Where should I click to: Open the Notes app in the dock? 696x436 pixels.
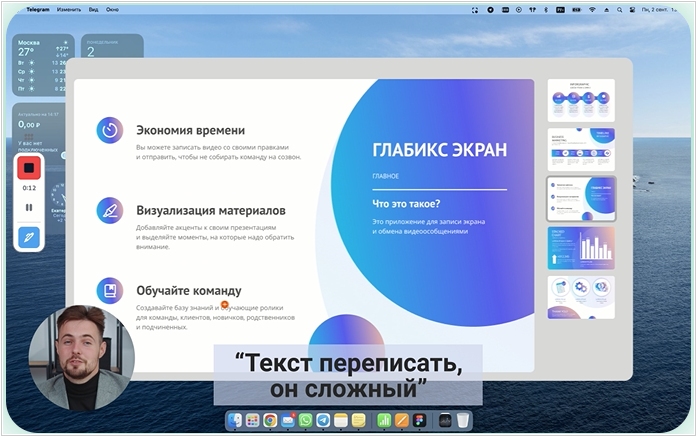tap(340, 420)
